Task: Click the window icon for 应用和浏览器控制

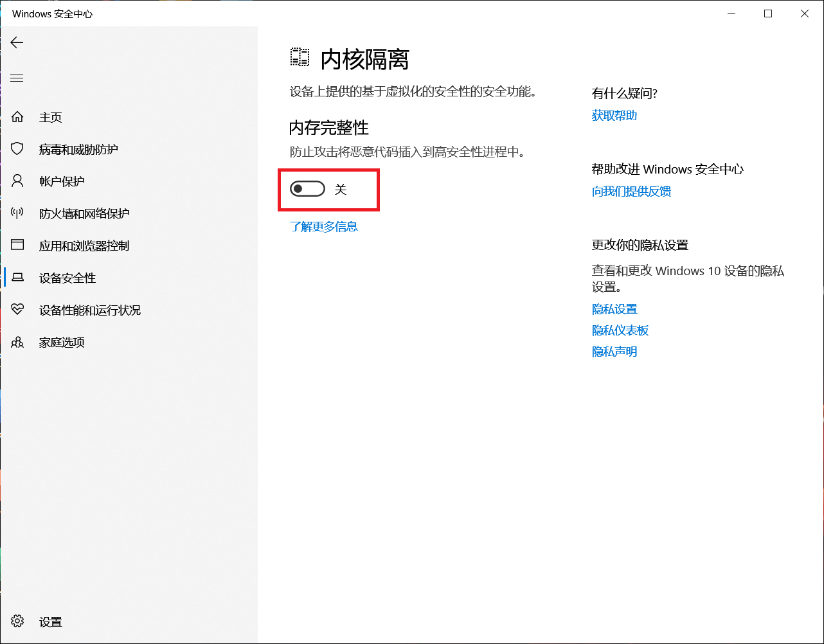Action: click(17, 246)
